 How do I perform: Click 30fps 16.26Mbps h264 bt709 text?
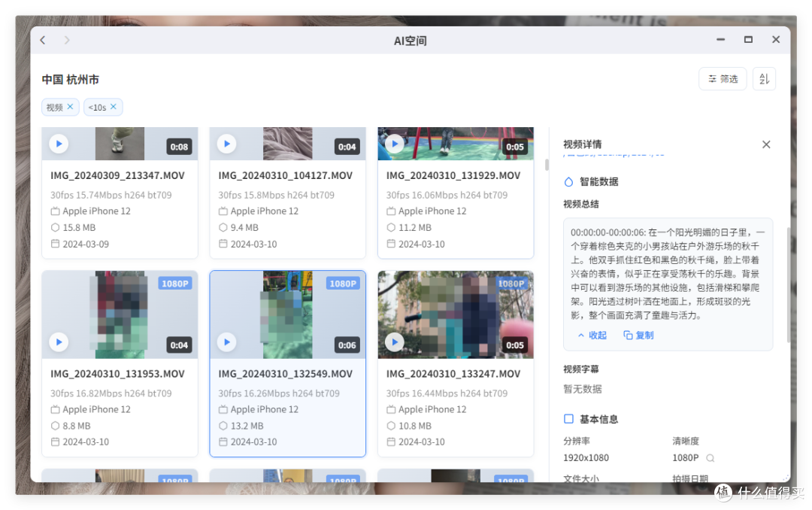[x=279, y=393]
